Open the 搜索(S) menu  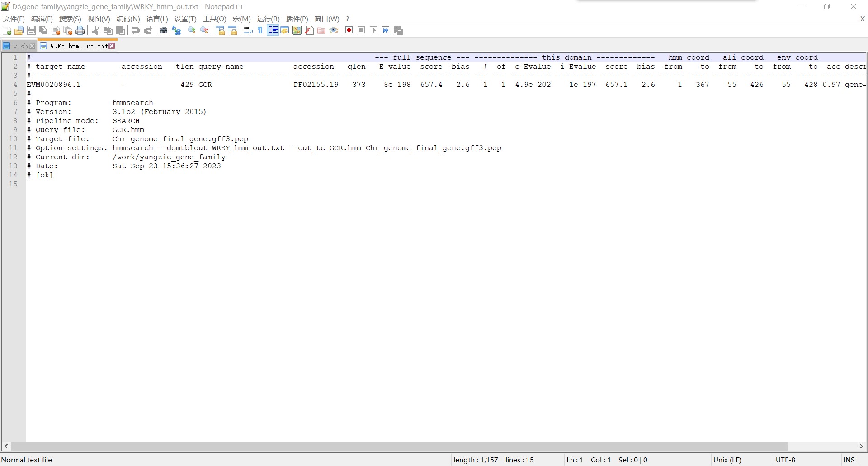(x=70, y=19)
